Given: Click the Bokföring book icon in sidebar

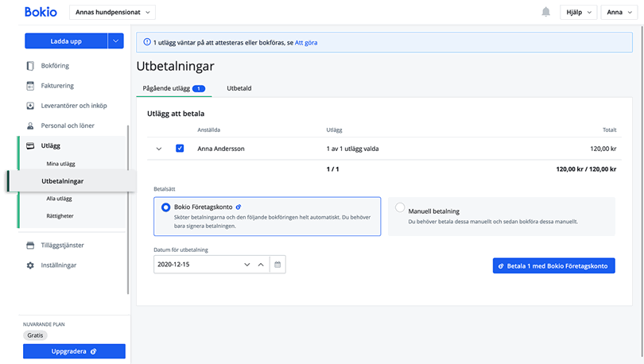Looking at the screenshot, I should (30, 66).
